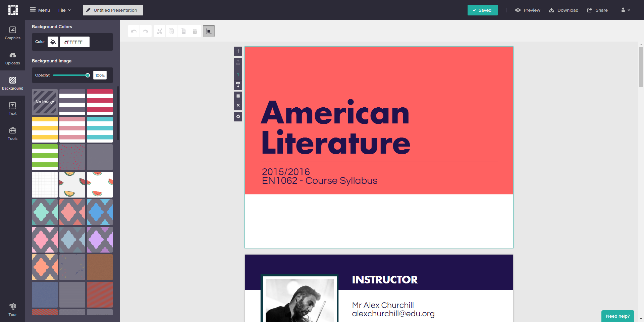Share the presentation
This screenshot has height=322, width=644.
pyautogui.click(x=597, y=10)
